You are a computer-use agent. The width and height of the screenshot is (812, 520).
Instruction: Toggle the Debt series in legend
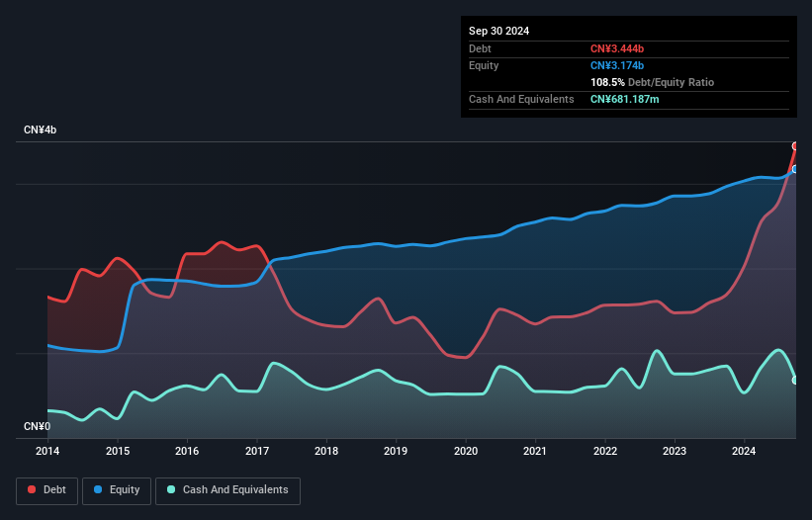tap(47, 490)
